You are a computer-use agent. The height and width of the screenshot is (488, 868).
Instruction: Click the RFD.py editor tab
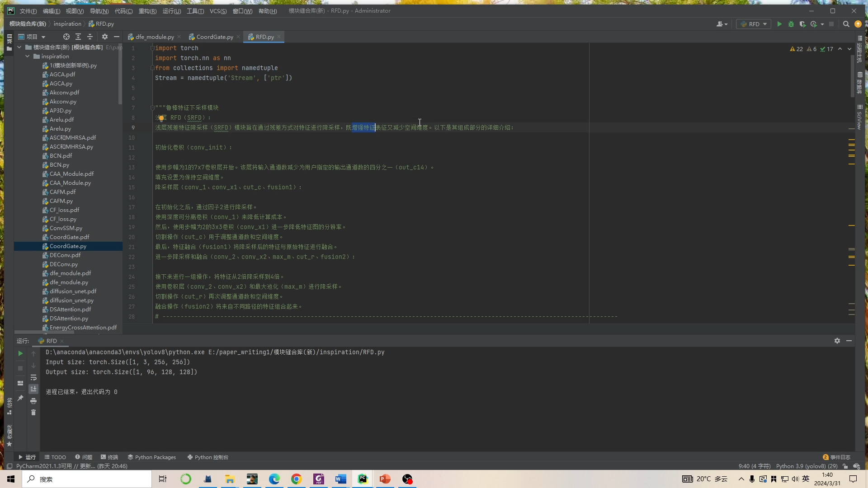tap(264, 37)
